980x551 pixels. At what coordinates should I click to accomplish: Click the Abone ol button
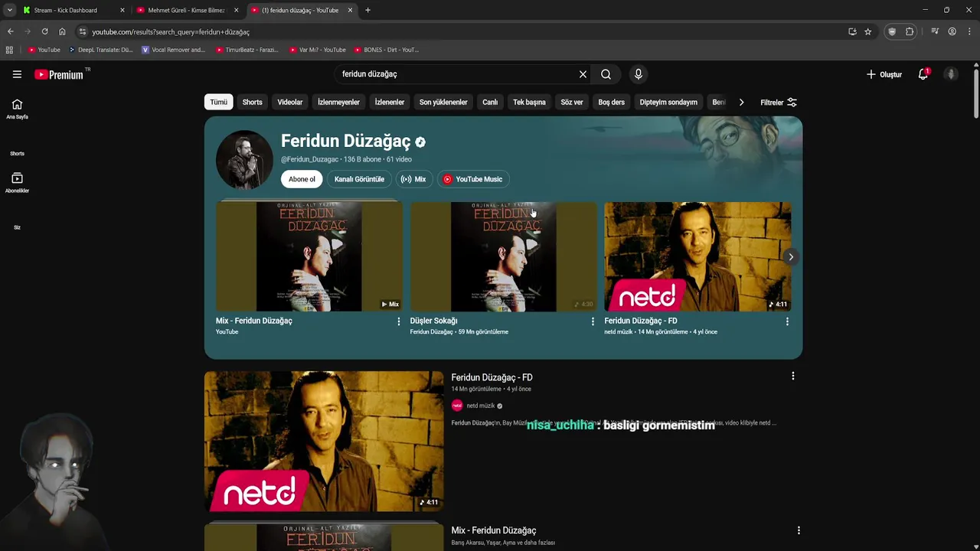point(302,179)
